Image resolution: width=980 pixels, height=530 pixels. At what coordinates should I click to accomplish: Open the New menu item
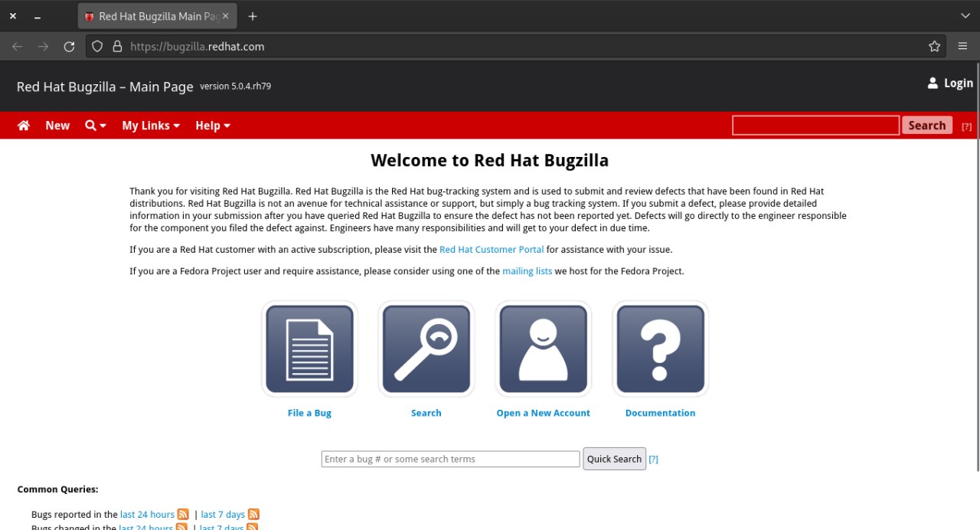[57, 126]
